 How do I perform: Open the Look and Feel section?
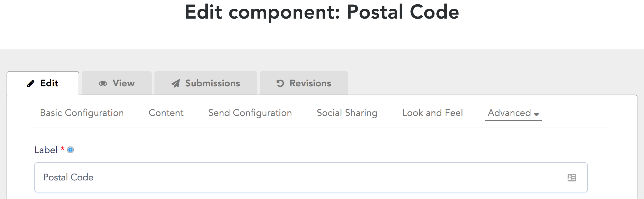coord(433,113)
